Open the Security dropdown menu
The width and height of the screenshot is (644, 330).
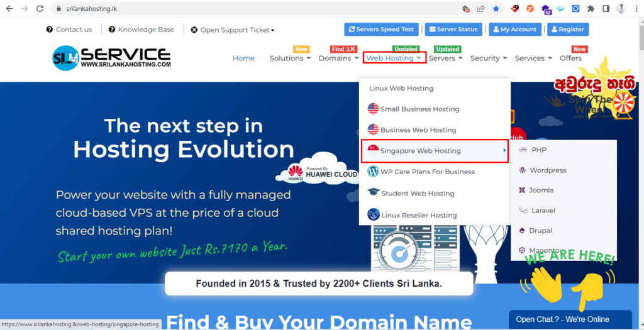pyautogui.click(x=489, y=58)
